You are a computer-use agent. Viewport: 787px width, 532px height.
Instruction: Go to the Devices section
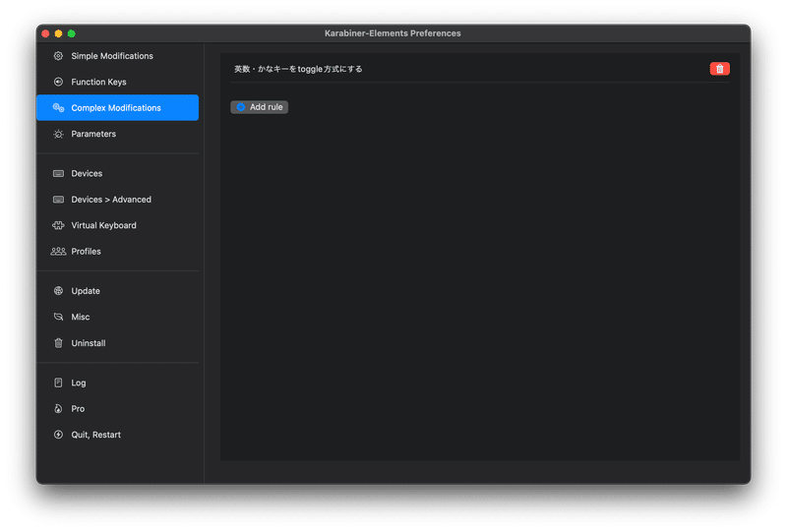(x=117, y=174)
